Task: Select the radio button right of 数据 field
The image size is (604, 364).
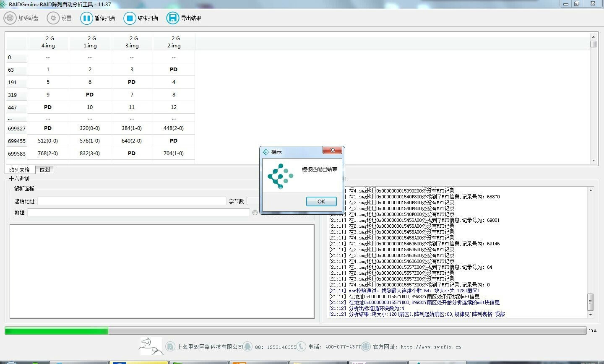Action: pyautogui.click(x=255, y=213)
